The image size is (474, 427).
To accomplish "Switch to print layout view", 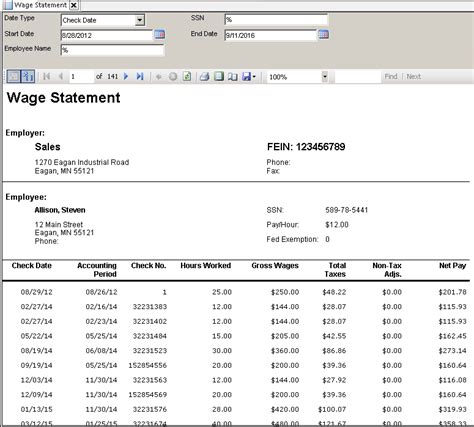I will [x=219, y=77].
